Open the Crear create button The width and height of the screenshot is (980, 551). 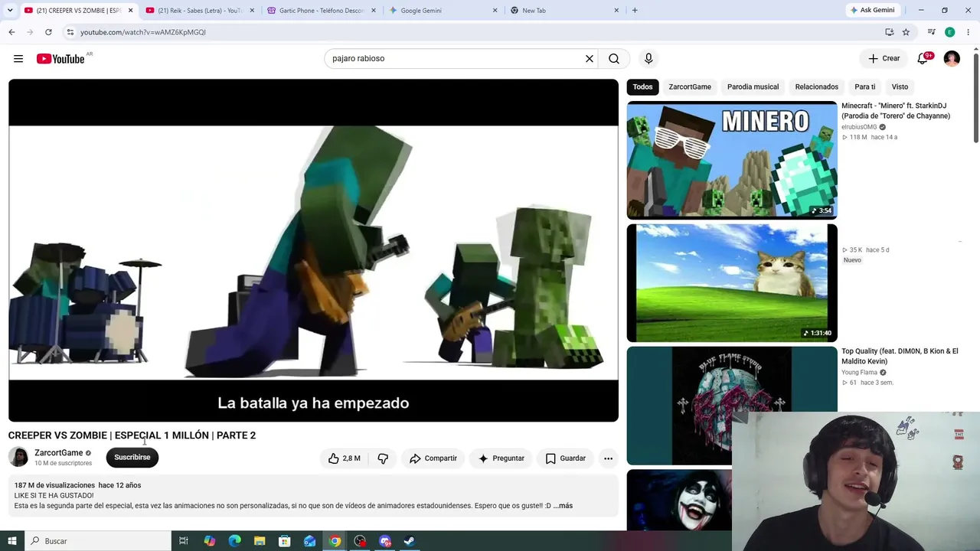(884, 59)
